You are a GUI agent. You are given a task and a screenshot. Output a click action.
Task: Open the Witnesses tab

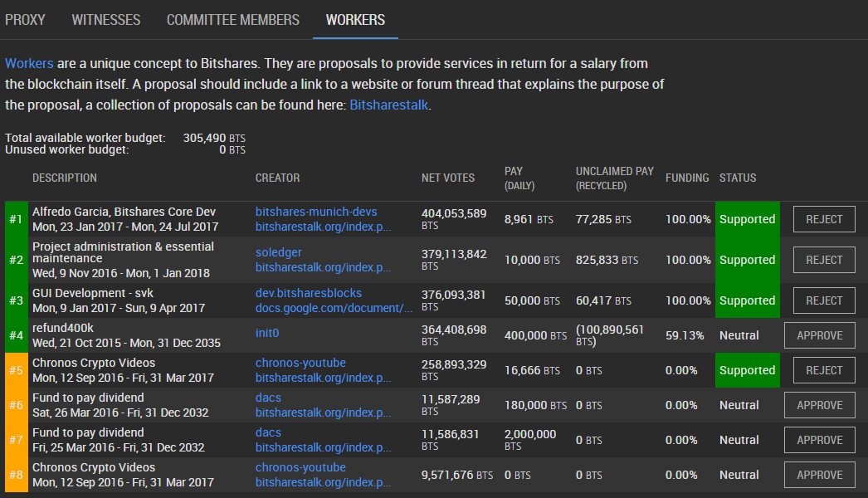(x=105, y=20)
